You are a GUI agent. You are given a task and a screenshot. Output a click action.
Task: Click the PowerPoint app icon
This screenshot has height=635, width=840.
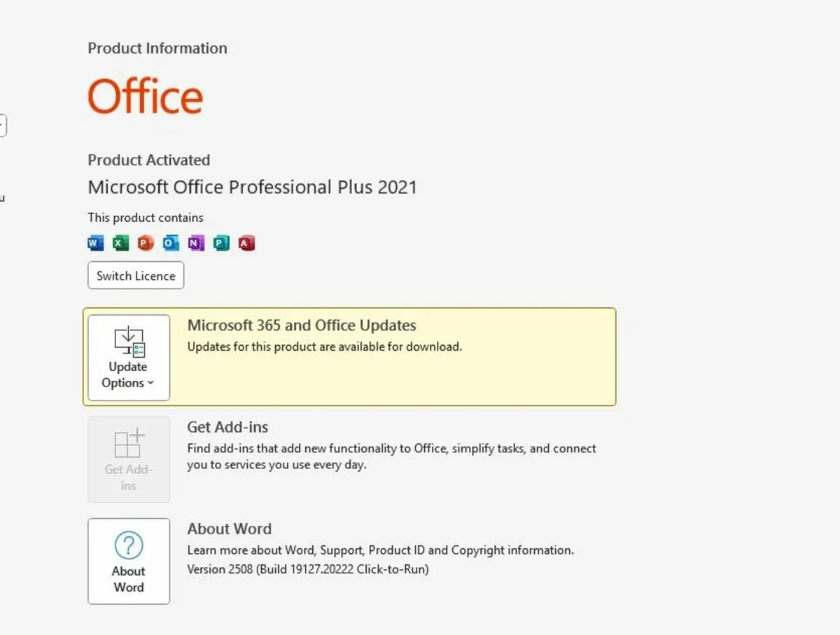(146, 243)
